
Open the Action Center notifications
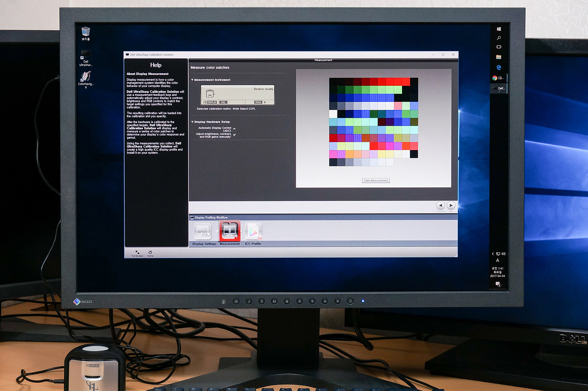pyautogui.click(x=498, y=284)
